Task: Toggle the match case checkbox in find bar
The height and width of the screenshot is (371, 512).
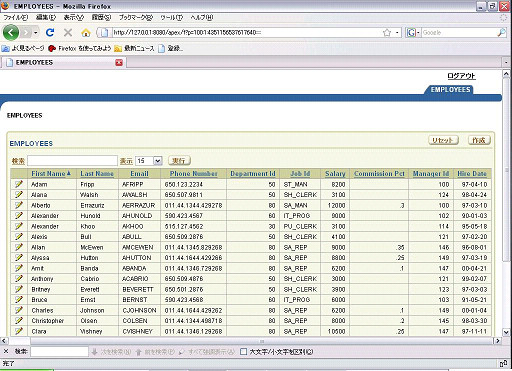Action: click(244, 352)
